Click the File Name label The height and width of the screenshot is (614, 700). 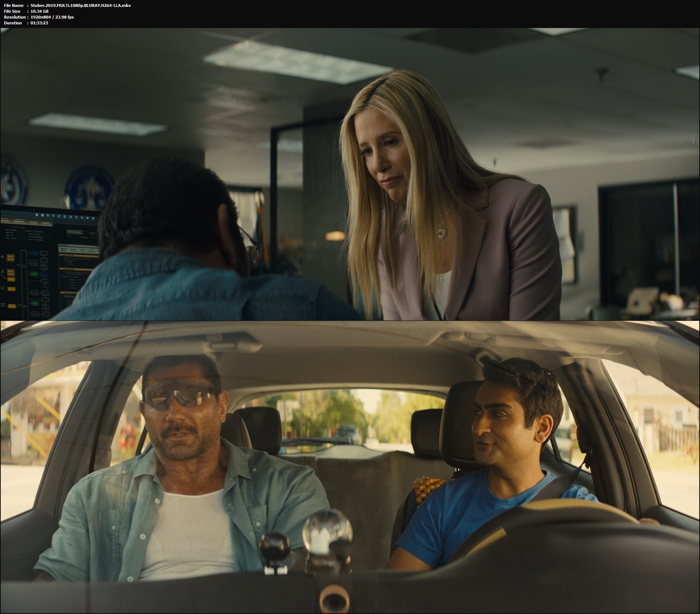(x=14, y=5)
